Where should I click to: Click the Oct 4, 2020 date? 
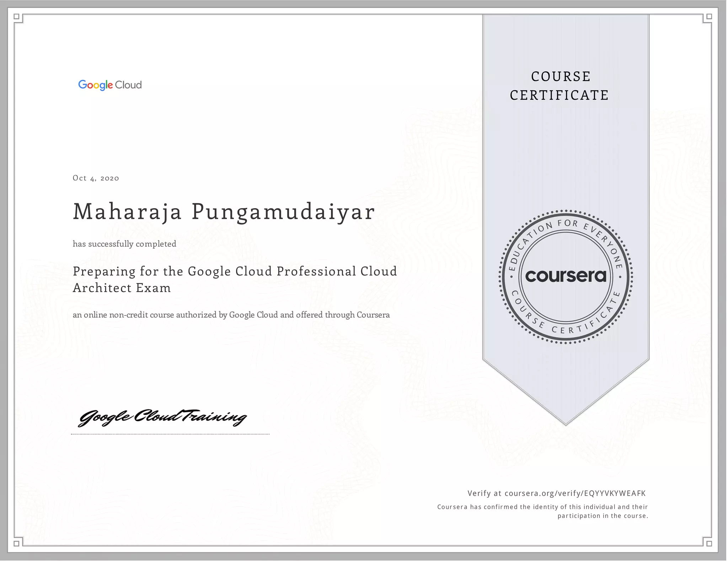coord(96,178)
